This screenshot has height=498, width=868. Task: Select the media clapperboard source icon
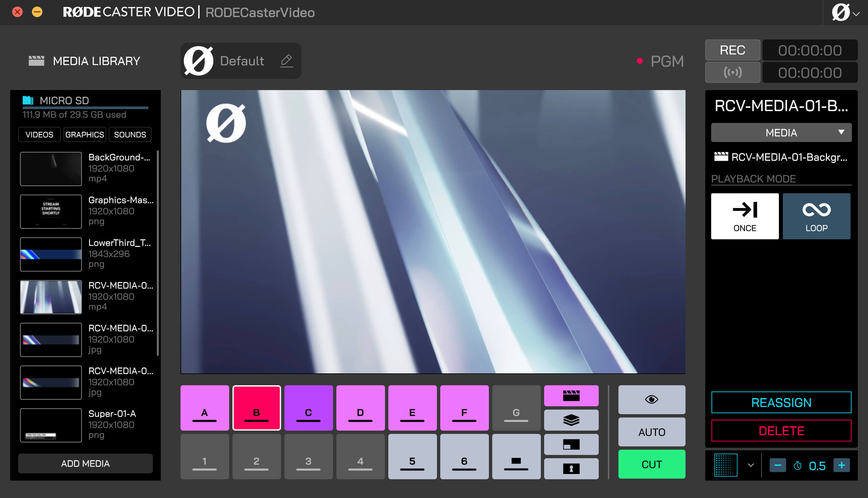pyautogui.click(x=571, y=396)
